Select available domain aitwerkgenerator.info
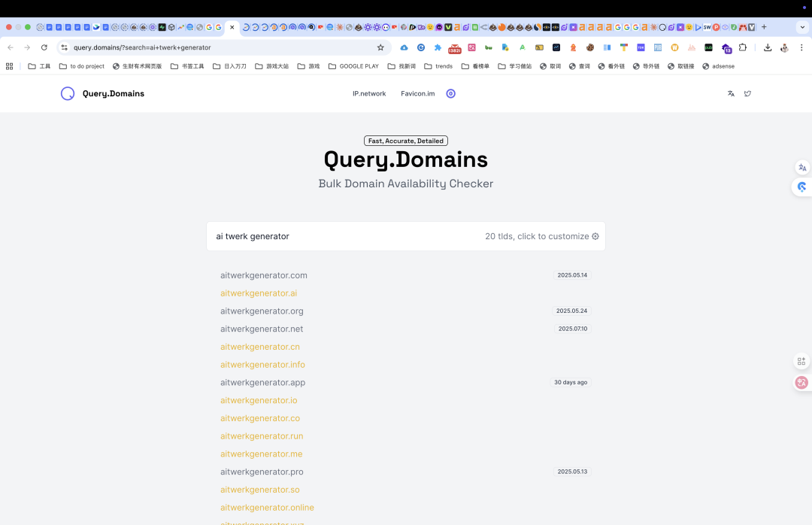812x525 pixels. pos(262,365)
